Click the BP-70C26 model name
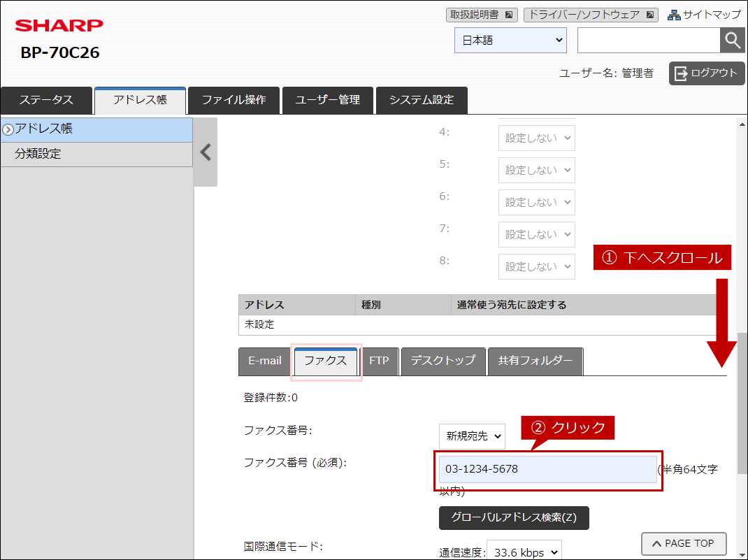This screenshot has width=748, height=560. (x=60, y=52)
